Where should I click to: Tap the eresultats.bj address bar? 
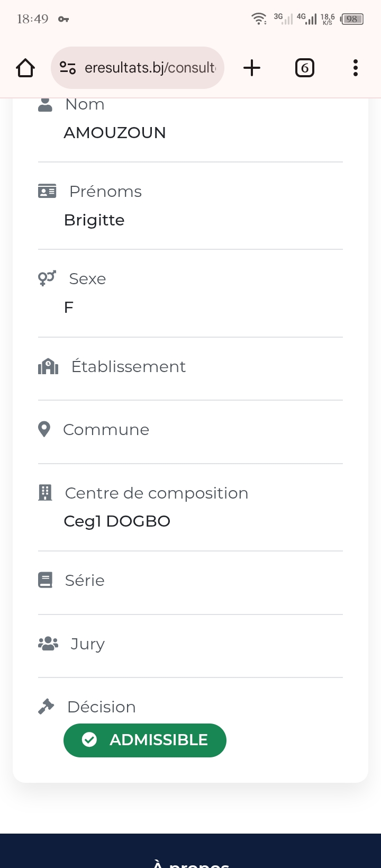(150, 68)
